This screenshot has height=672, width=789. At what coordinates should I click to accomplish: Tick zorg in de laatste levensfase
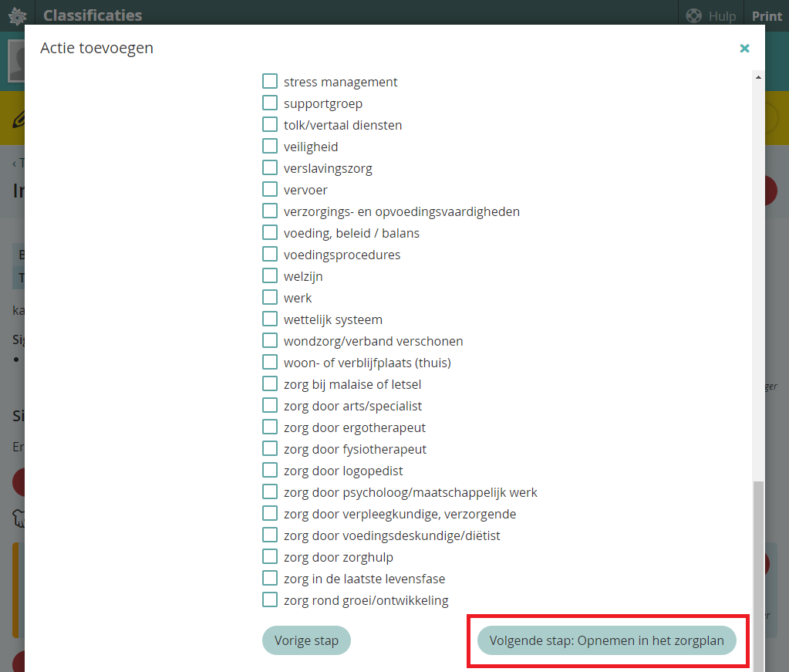click(x=270, y=579)
